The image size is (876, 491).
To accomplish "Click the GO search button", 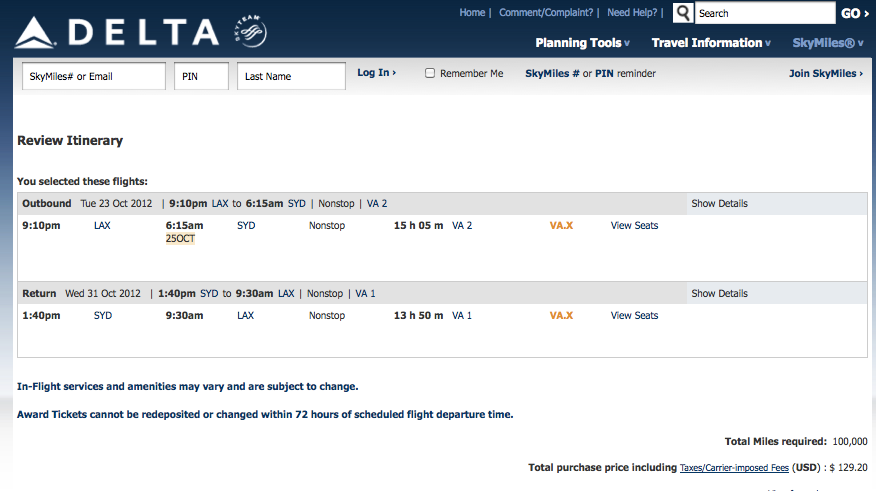I will tap(855, 13).
